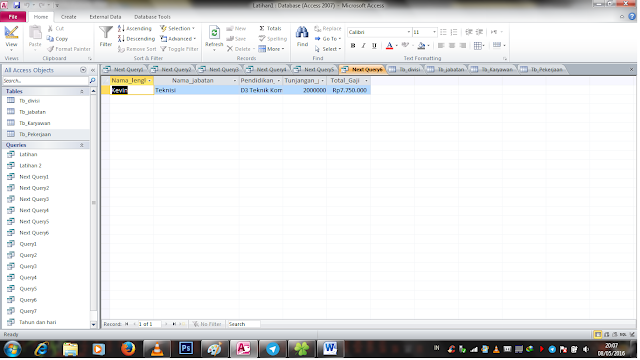Switch to the Tb_divisi document tab
Viewport: 640px width, 360px height.
point(405,69)
